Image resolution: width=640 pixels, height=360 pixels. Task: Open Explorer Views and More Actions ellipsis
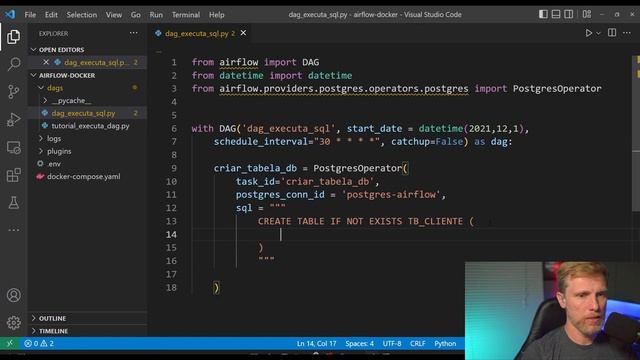pos(133,33)
